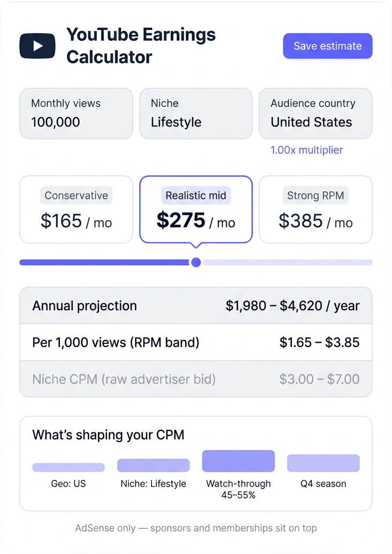Click the Per 1,000 views row label

pos(116,342)
